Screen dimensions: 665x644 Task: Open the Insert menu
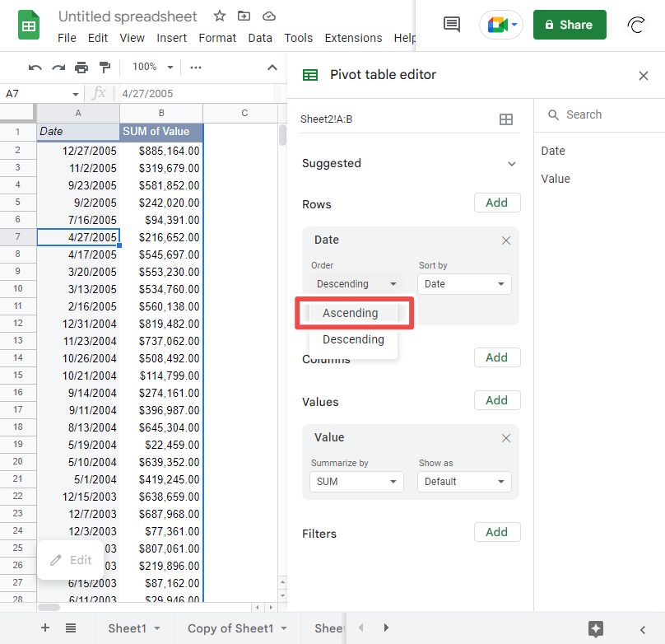(x=171, y=38)
